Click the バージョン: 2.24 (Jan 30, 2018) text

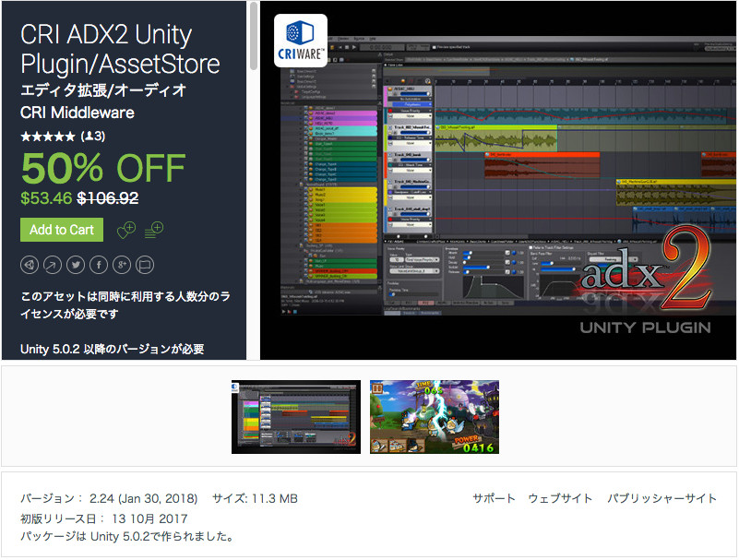coord(109,498)
